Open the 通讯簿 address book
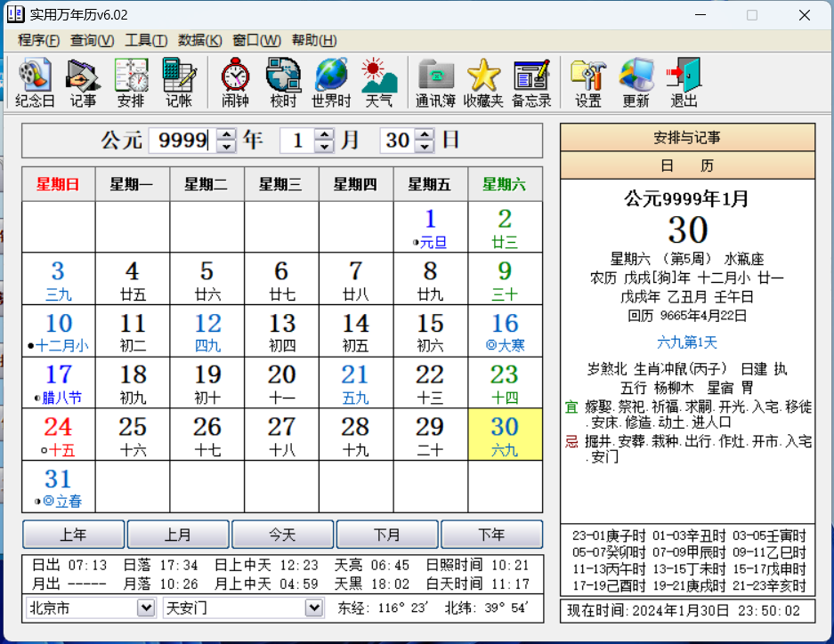The width and height of the screenshot is (834, 644). 435,82
